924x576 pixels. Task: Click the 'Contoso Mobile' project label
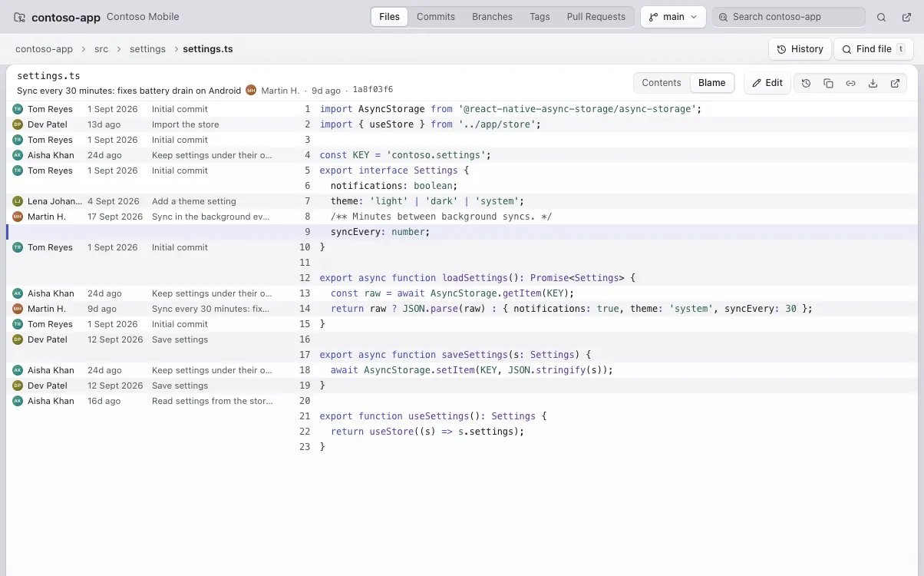143,17
